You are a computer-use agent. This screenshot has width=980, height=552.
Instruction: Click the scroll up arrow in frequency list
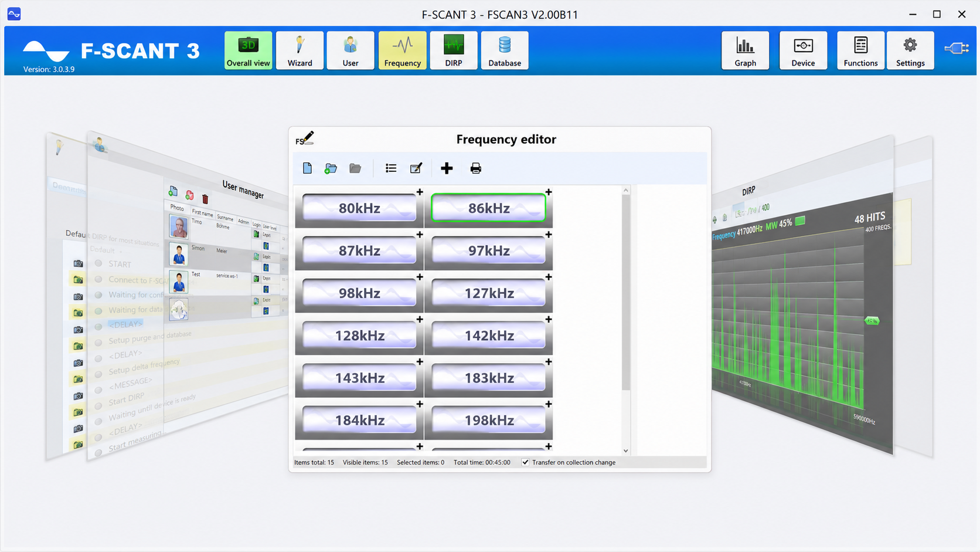click(x=626, y=190)
